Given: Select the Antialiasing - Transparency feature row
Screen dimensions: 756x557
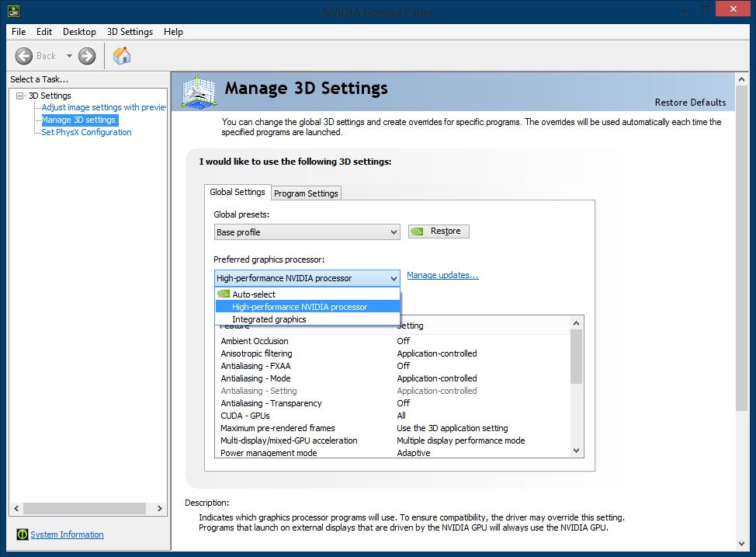Looking at the screenshot, I should point(393,403).
